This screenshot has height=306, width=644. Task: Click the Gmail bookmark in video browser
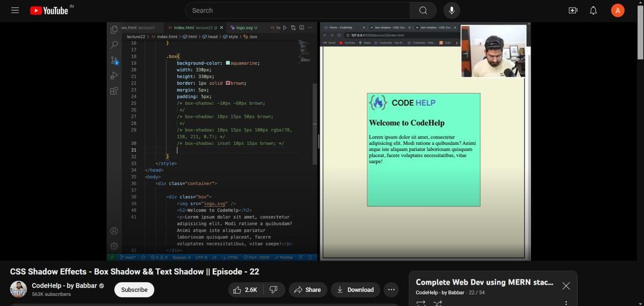[329, 42]
